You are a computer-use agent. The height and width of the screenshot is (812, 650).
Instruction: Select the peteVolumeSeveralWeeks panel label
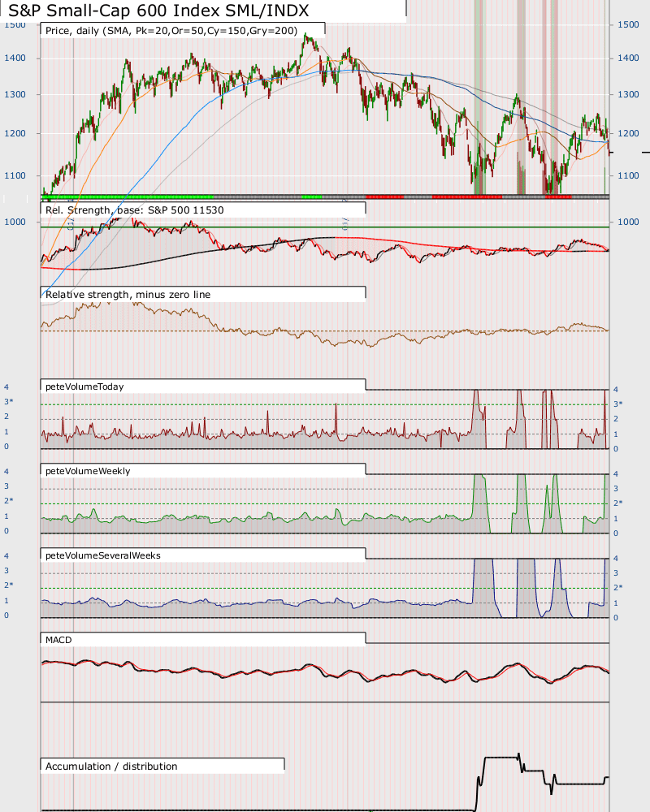103,555
